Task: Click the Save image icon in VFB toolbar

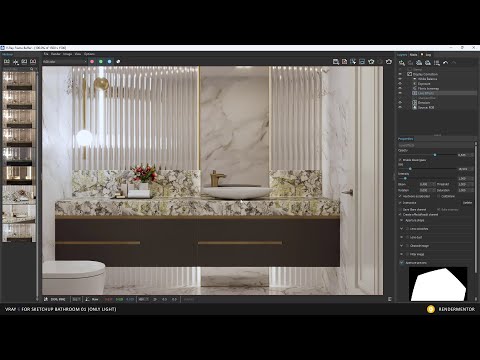Action: pos(336,62)
